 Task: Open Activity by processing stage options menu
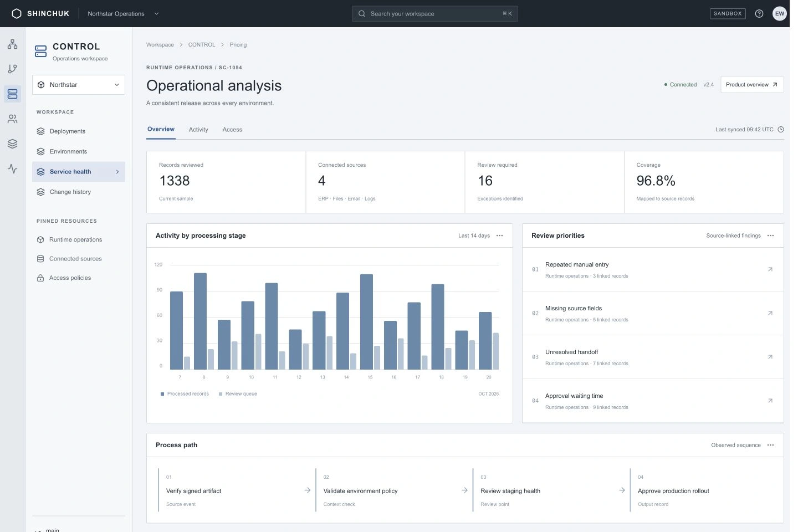click(499, 236)
